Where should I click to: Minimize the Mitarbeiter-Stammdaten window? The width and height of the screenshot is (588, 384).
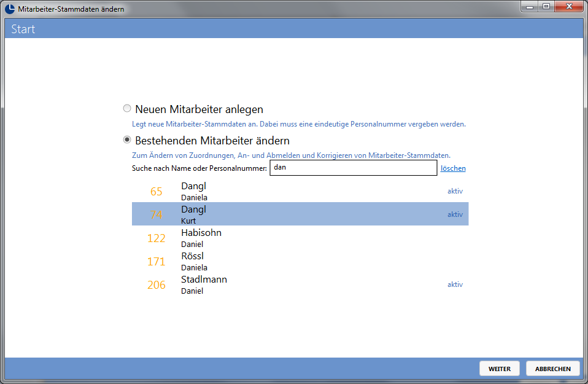[530, 6]
